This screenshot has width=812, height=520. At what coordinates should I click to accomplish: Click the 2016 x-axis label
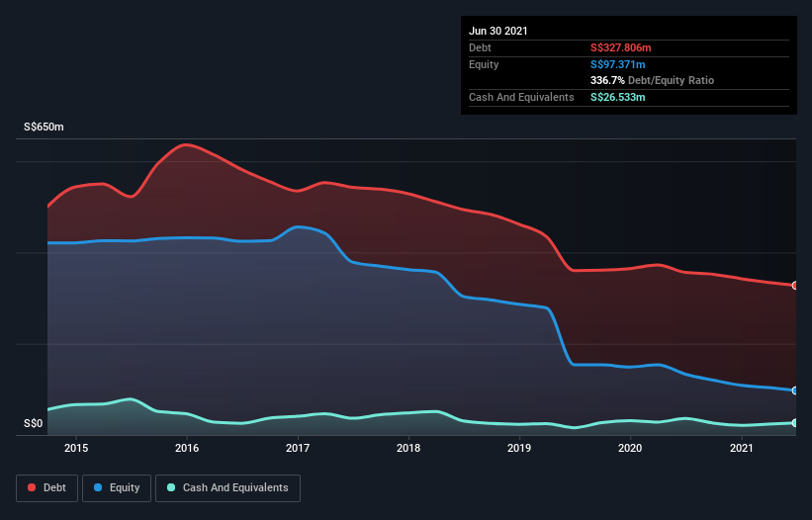coord(187,448)
